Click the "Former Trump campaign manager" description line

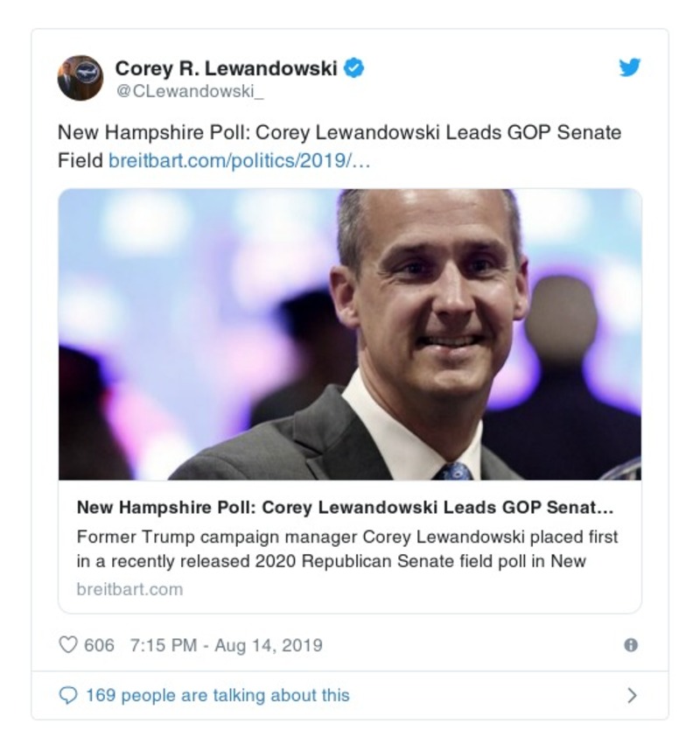[x=347, y=536]
